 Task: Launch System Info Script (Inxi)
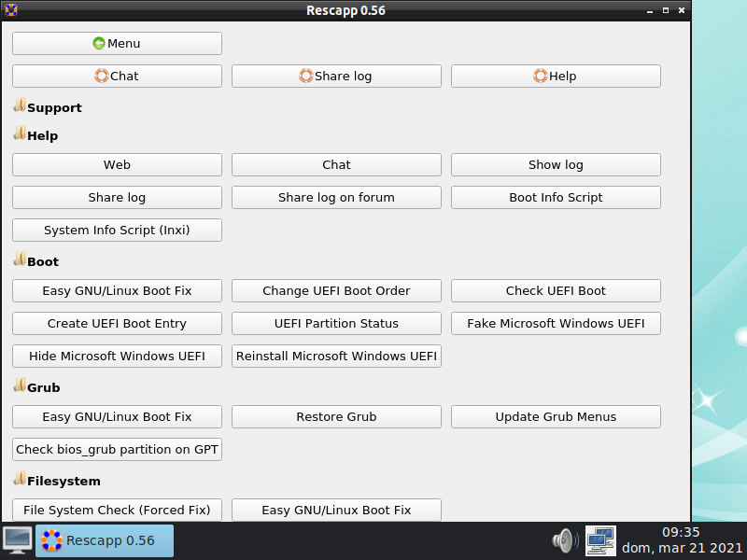tap(117, 231)
